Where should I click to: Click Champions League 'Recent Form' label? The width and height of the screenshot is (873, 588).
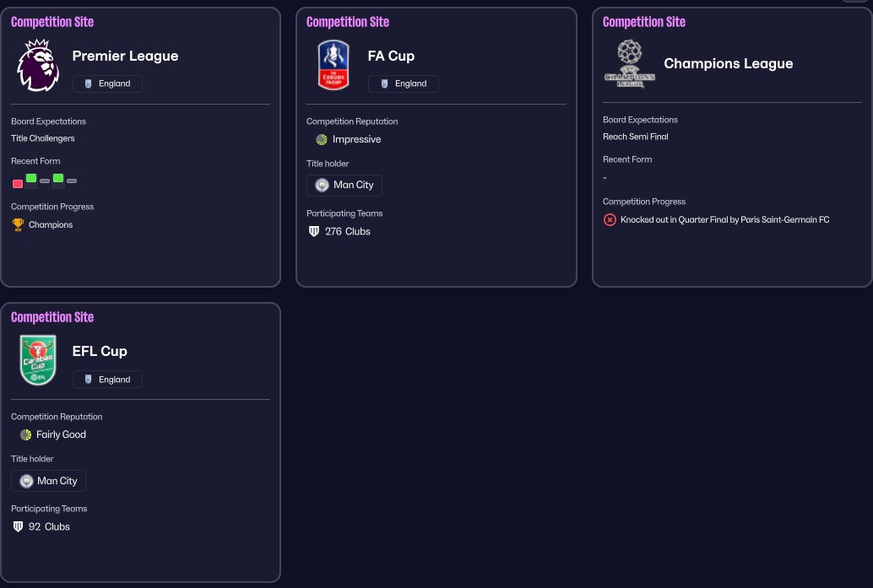[627, 159]
